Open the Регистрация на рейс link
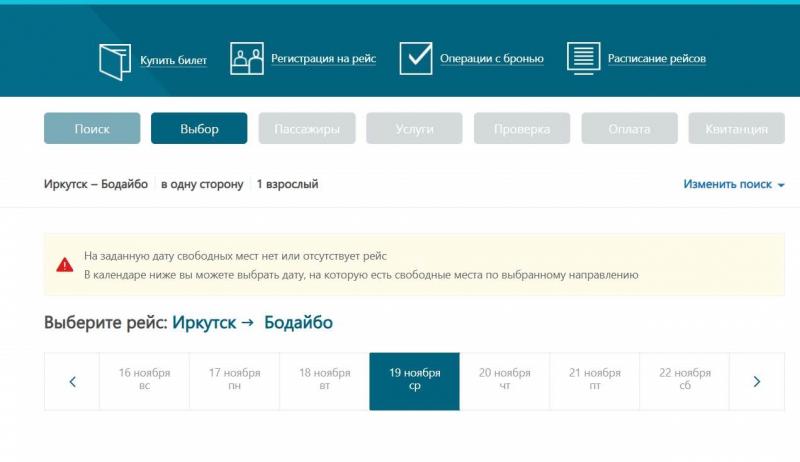 (323, 59)
